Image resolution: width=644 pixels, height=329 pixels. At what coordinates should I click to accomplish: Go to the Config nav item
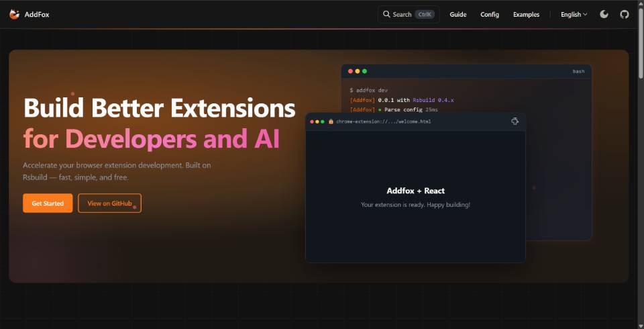(x=490, y=14)
